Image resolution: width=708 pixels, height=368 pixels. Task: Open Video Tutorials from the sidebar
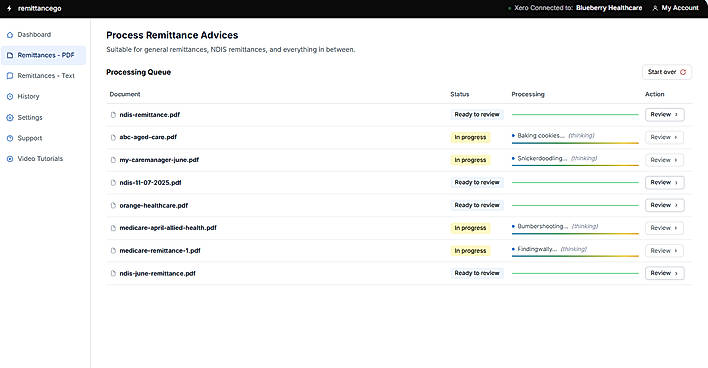(x=43, y=159)
